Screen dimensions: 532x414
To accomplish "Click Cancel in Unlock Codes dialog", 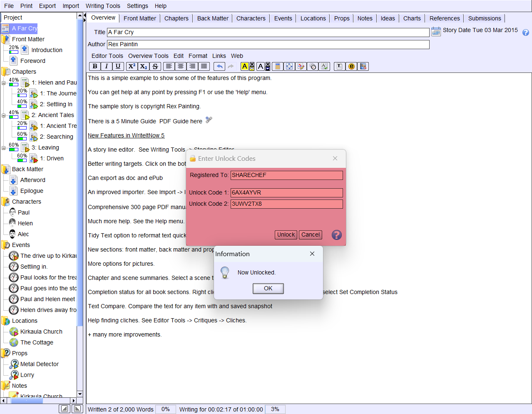I will (311, 235).
